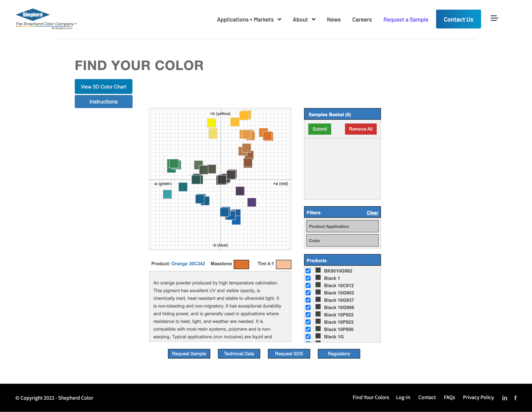Clear the filters
532x412 pixels.
[x=372, y=213]
